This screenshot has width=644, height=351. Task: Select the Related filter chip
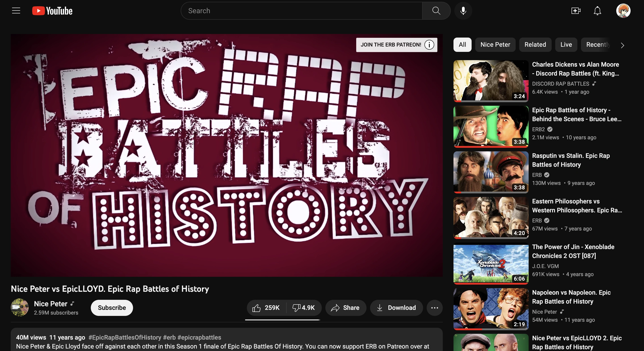click(x=535, y=45)
